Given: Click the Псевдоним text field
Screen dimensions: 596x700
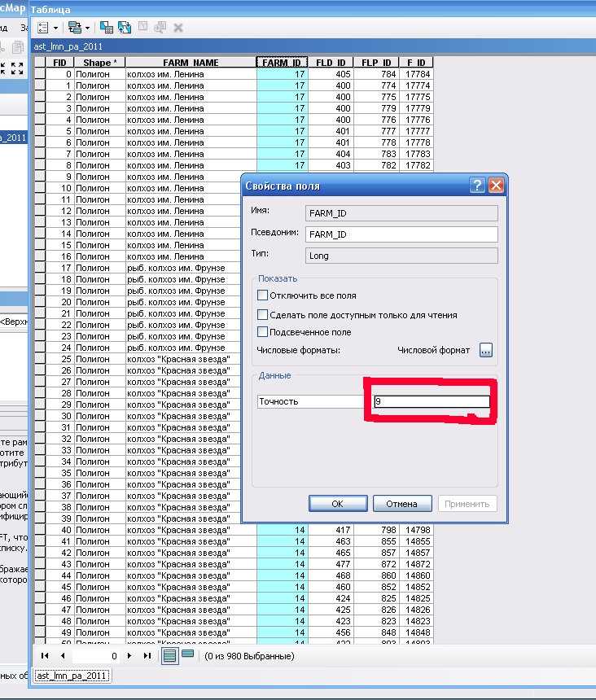Looking at the screenshot, I should pyautogui.click(x=401, y=234).
